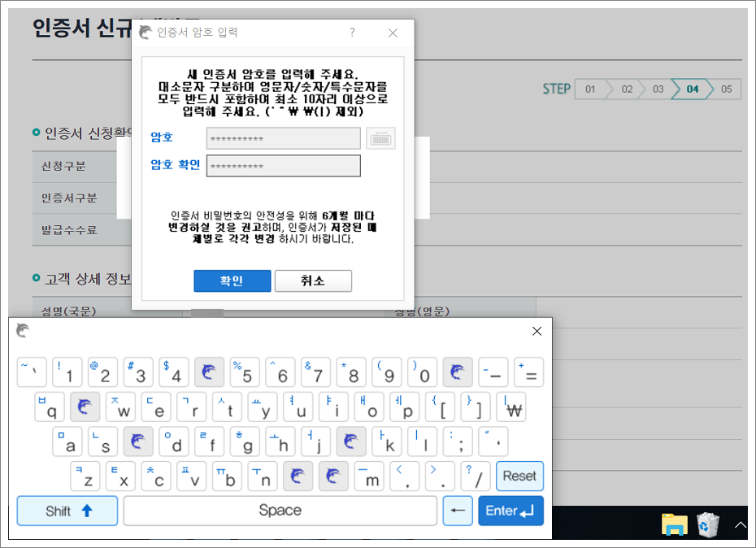
Task: Click the Enter key on virtual keyboard
Action: pos(511,511)
